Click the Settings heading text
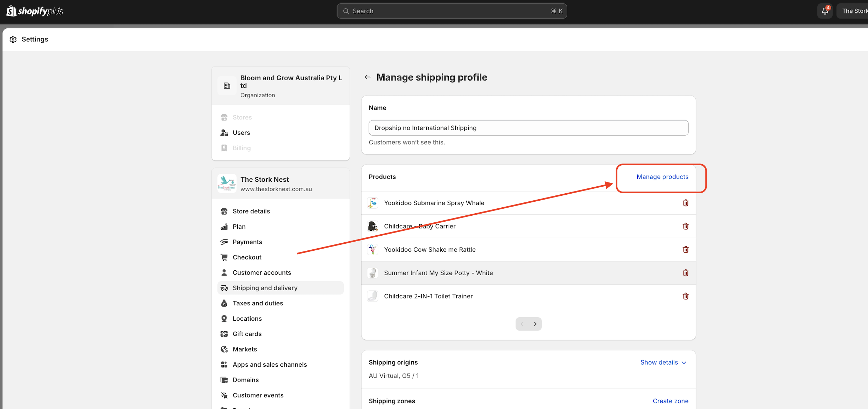Image resolution: width=868 pixels, height=409 pixels. [35, 39]
